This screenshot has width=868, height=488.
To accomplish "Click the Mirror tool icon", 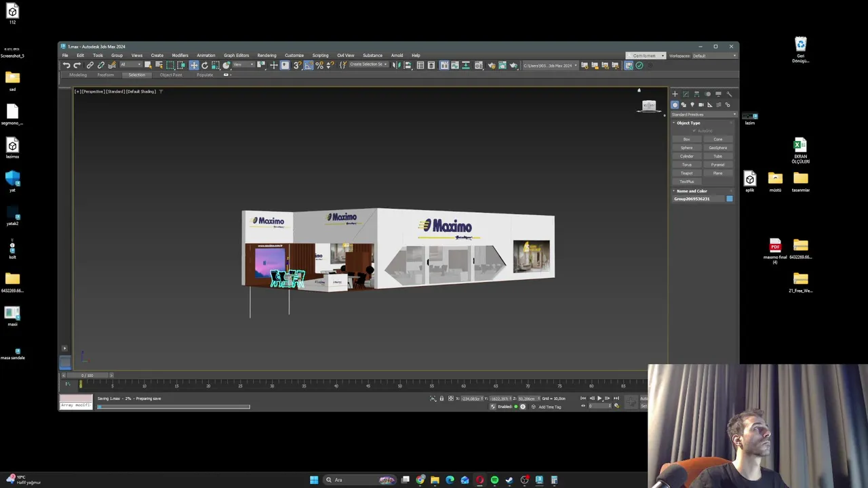I will pyautogui.click(x=397, y=65).
